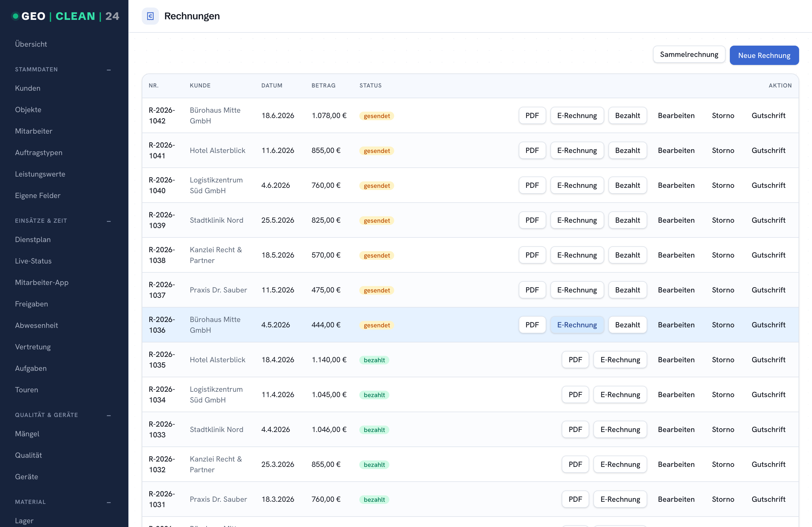Image resolution: width=812 pixels, height=527 pixels.
Task: Open Mängel in the sidebar
Action: click(27, 434)
